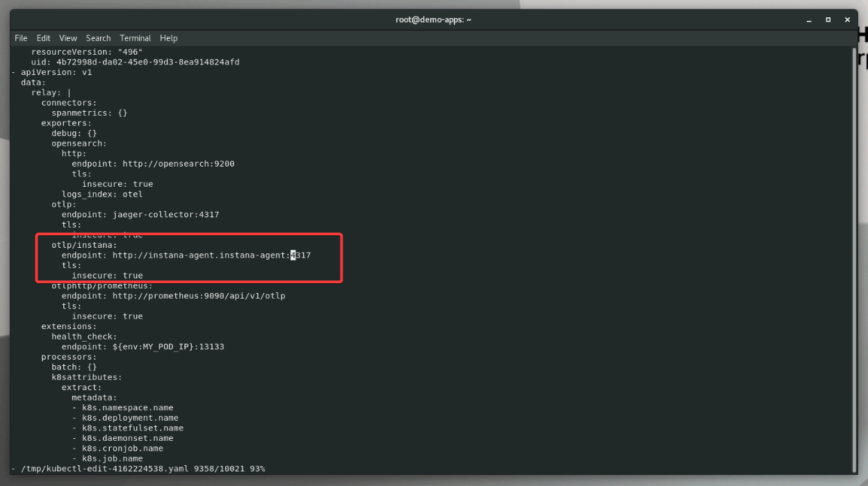Image resolution: width=868 pixels, height=486 pixels.
Task: Click insecure: true under otlp/instana
Action: 108,276
